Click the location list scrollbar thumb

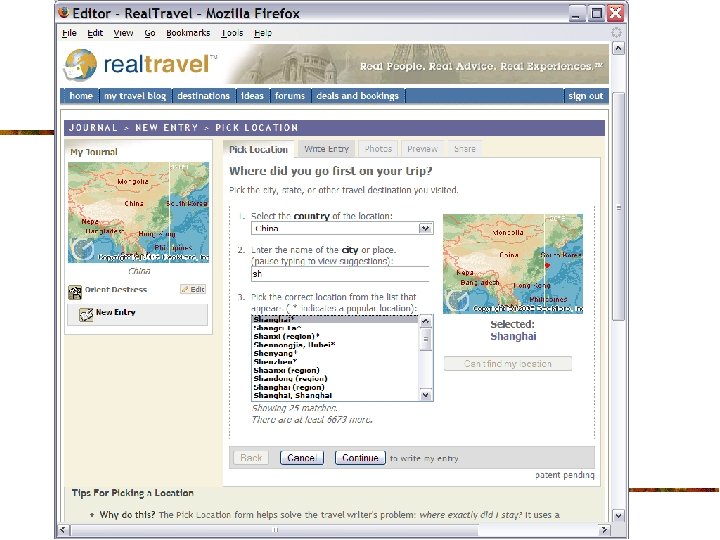tap(426, 339)
